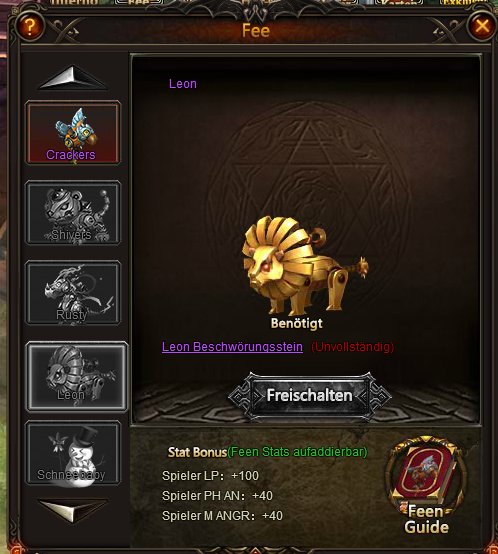Open the Leon Beschwörungsstein link
The image size is (498, 554).
pyautogui.click(x=232, y=347)
